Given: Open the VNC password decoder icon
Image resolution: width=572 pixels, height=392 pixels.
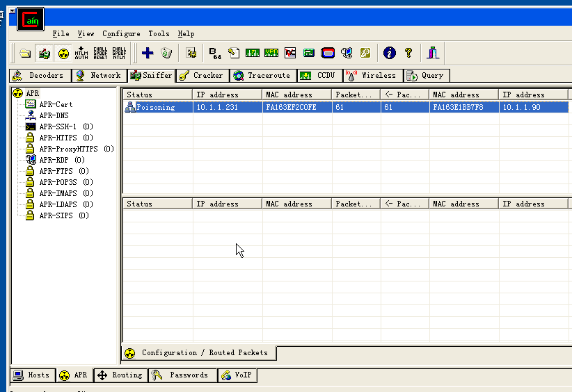Looking at the screenshot, I should [290, 54].
